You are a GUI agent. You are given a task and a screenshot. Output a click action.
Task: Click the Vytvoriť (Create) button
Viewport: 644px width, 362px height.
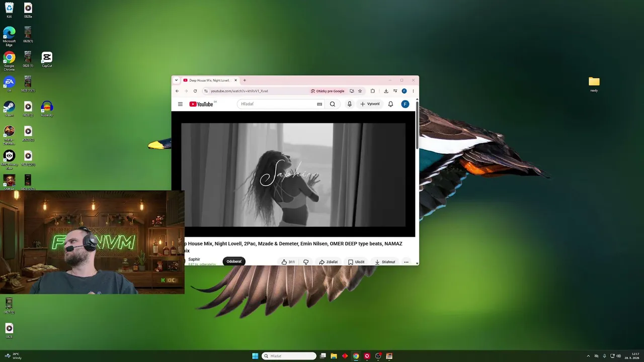tap(370, 104)
